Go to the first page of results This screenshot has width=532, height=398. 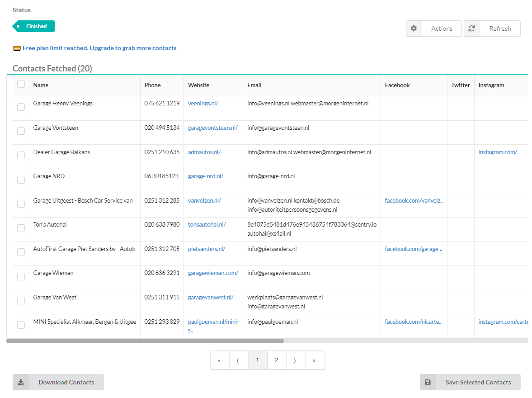[x=219, y=360]
